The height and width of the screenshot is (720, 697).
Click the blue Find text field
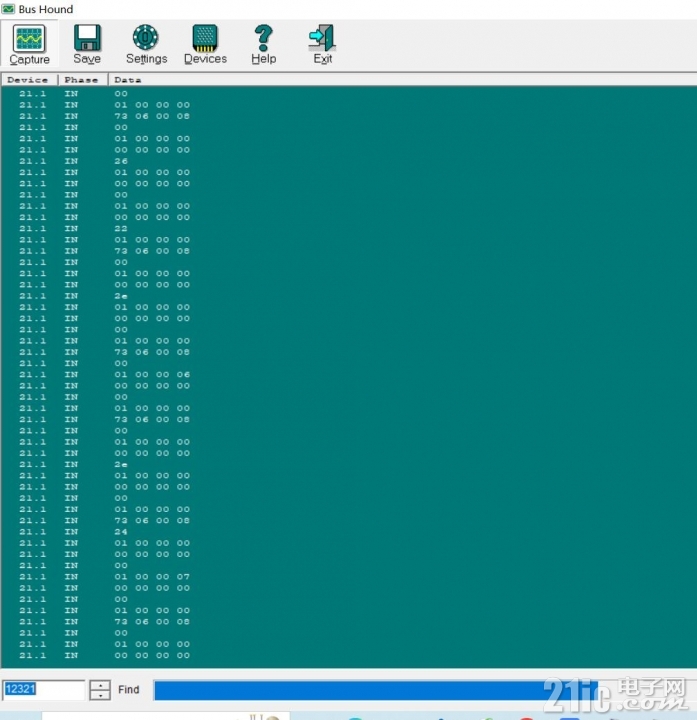tap(376, 691)
